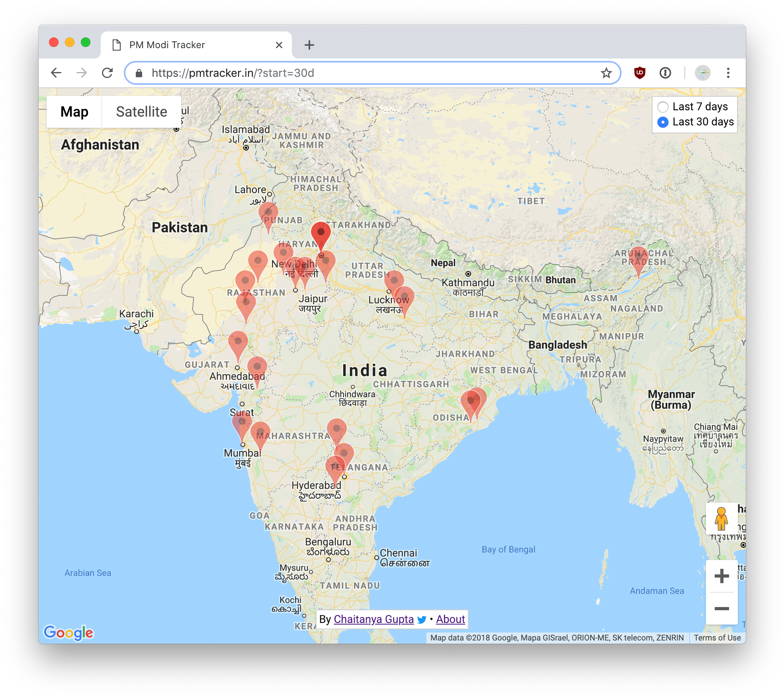Open the Chaitanya Gupta link
The width and height of the screenshot is (784, 697).
373,619
